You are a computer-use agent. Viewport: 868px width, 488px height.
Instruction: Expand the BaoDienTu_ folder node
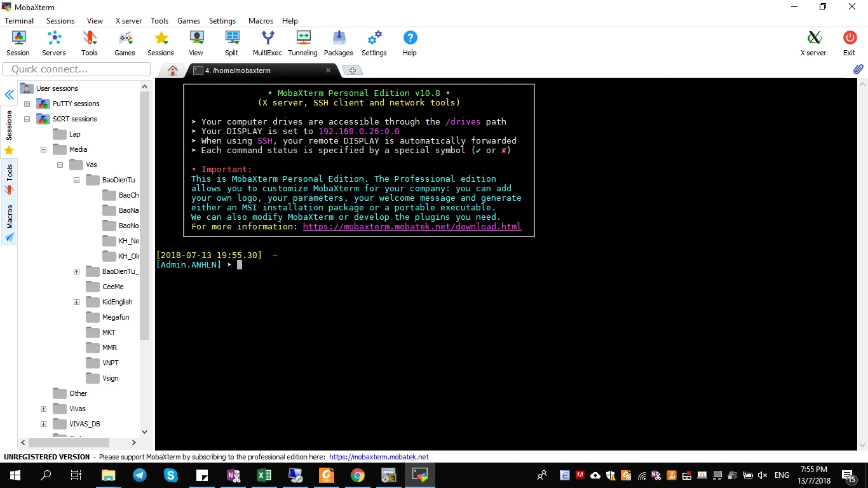pos(76,271)
